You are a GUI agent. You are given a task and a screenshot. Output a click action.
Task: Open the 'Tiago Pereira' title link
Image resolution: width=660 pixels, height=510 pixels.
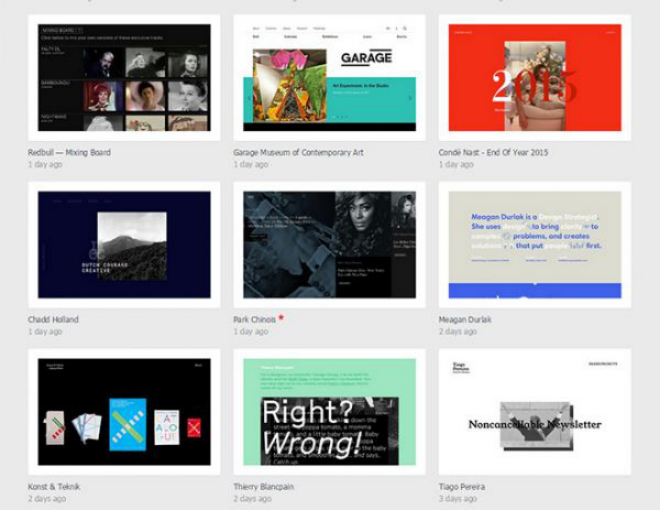tap(462, 487)
